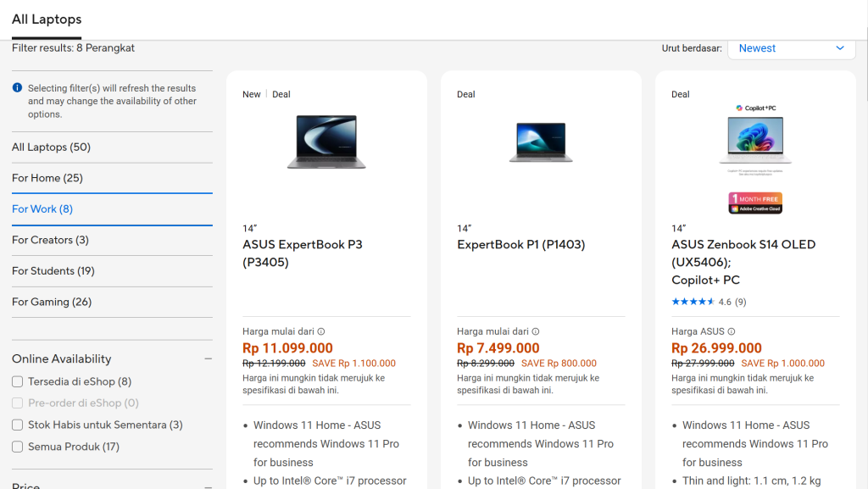The width and height of the screenshot is (868, 489).
Task: Click info icon next to Harga ASUS label
Action: coord(732,332)
